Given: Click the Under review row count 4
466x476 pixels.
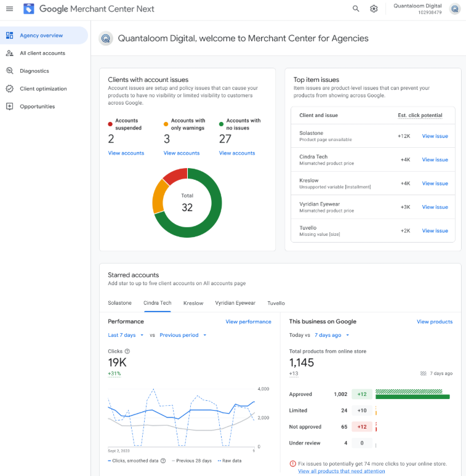Looking at the screenshot, I should [345, 443].
